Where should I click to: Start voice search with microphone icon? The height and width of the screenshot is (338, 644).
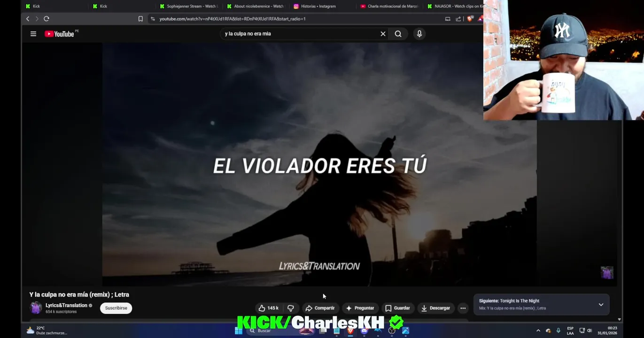419,34
